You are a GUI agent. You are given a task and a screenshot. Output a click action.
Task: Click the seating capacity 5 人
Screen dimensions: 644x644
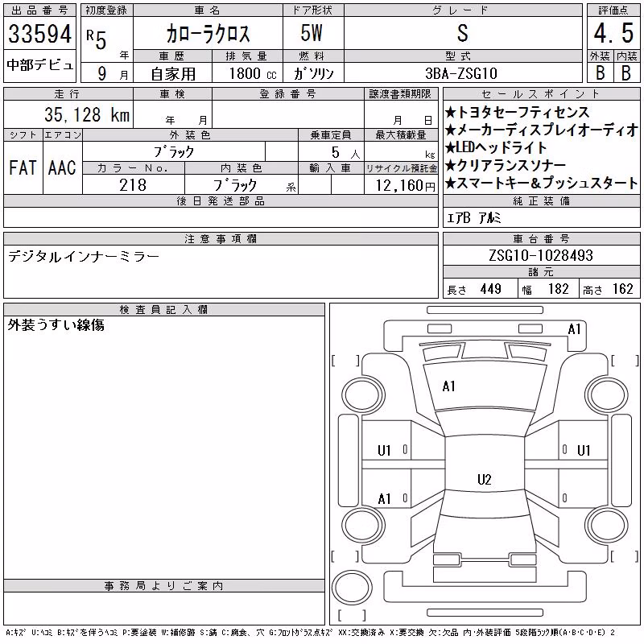[345, 153]
